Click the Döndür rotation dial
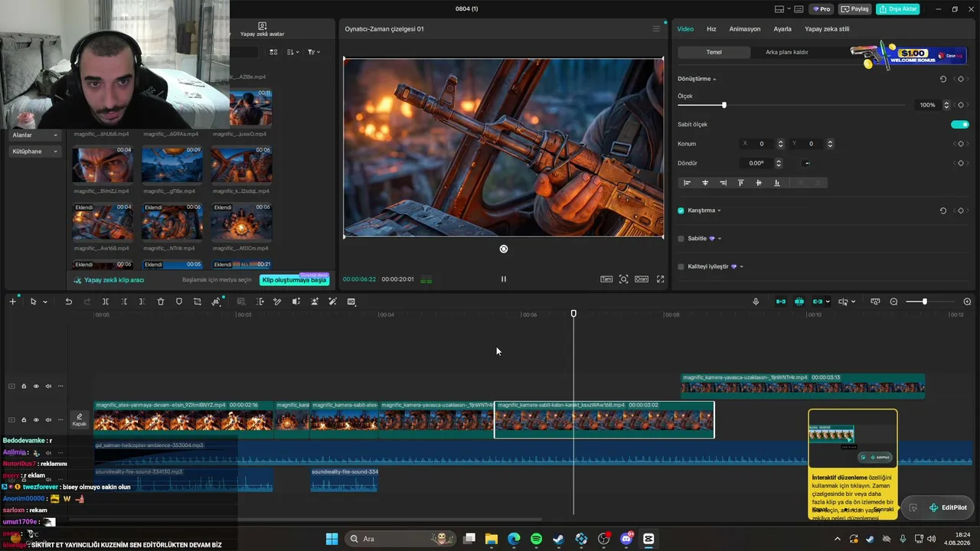Screen dimensions: 980x551 [x=806, y=163]
